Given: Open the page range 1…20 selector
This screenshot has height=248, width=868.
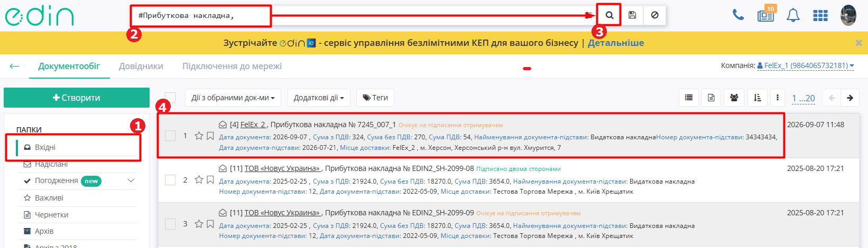Looking at the screenshot, I should 804,98.
